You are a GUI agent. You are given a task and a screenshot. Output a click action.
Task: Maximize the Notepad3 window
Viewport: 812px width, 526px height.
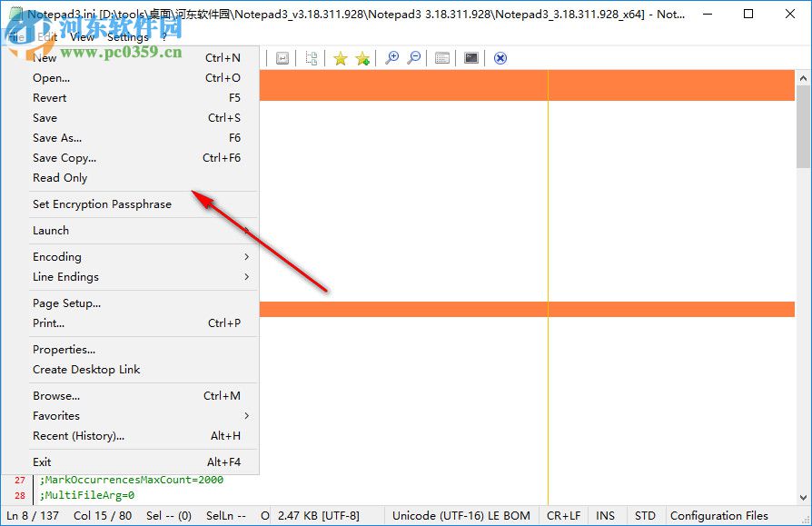pos(748,14)
